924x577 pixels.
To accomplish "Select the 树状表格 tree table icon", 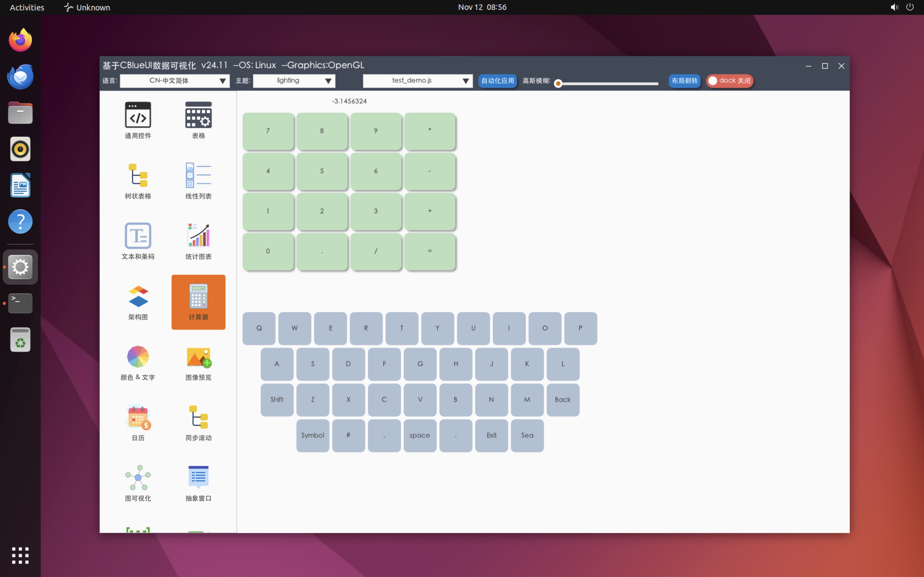I will pyautogui.click(x=138, y=176).
